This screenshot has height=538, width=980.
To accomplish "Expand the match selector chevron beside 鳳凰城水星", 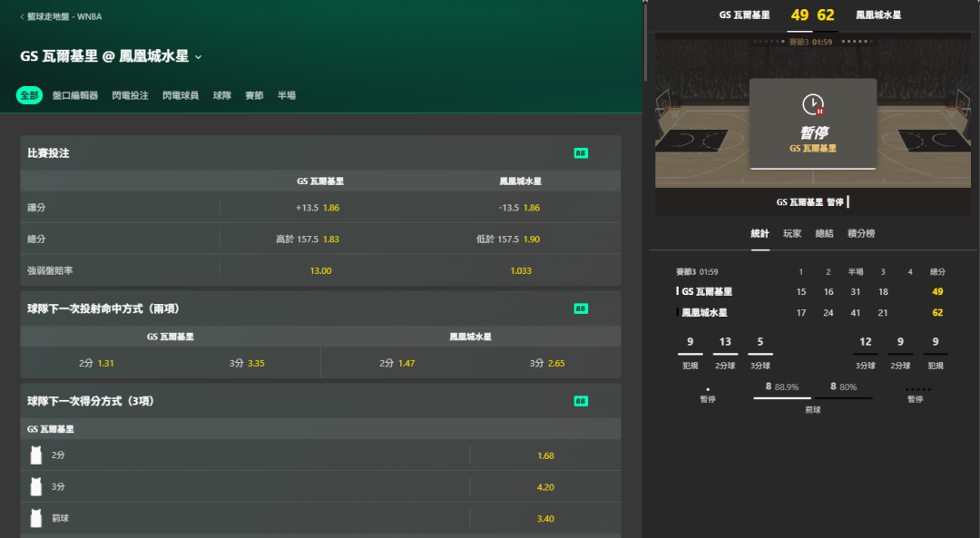I will point(198,57).
